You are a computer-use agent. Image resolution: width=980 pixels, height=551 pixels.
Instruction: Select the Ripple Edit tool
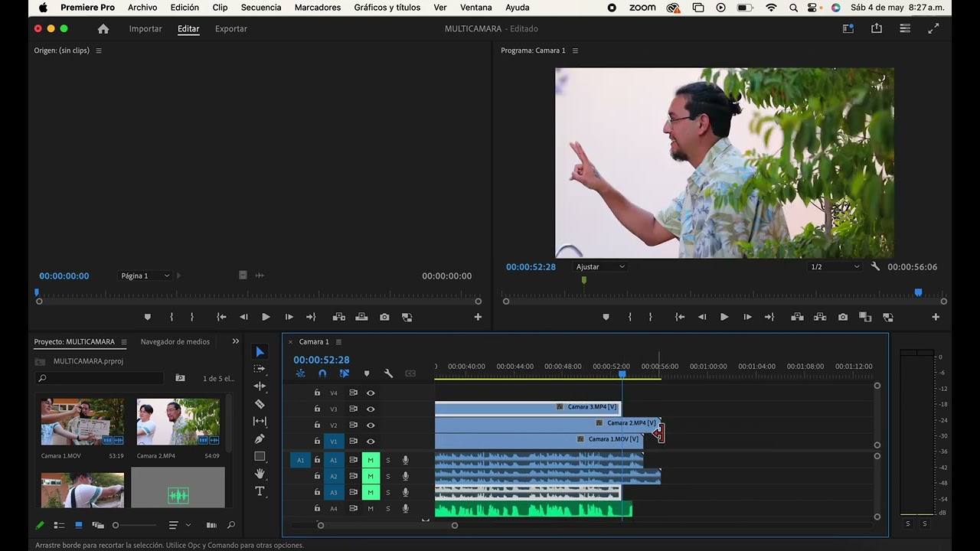click(260, 386)
